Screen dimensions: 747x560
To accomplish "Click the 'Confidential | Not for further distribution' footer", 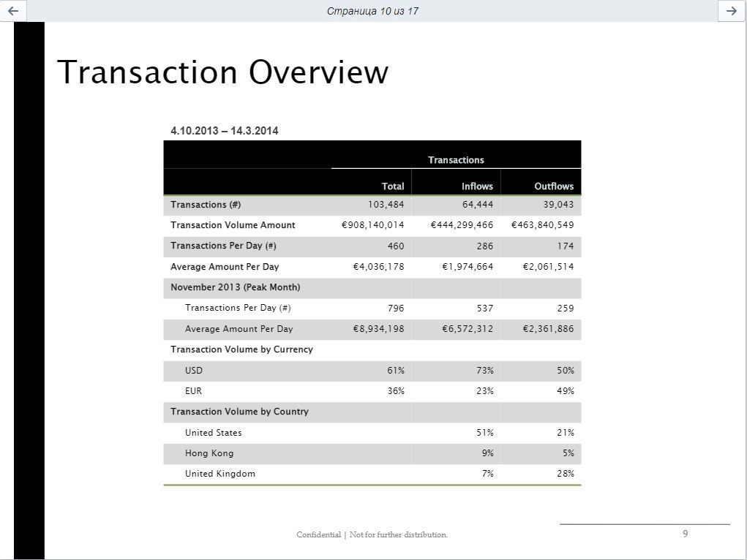I will pyautogui.click(x=372, y=534).
